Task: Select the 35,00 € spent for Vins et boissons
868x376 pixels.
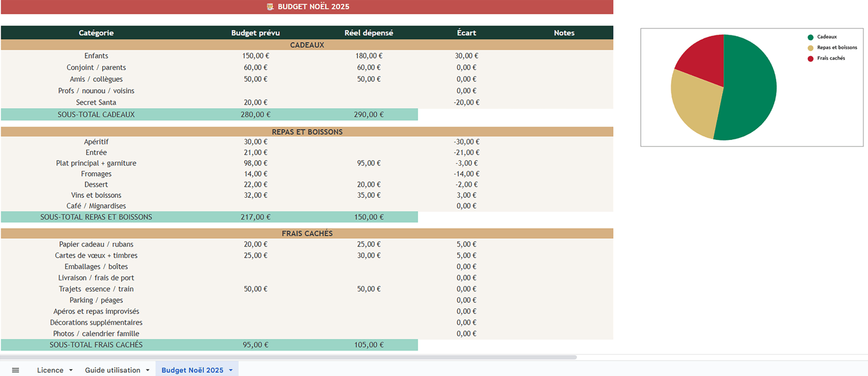Action: 369,196
